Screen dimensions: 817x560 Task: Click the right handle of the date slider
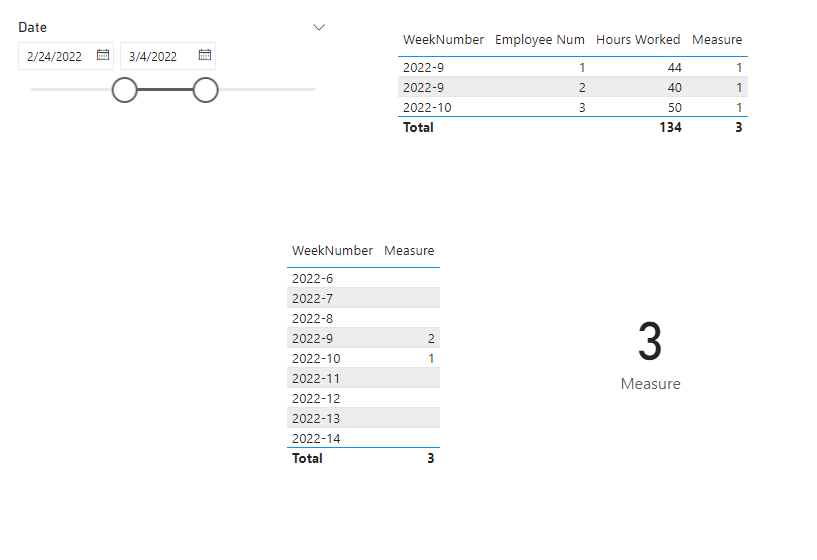pyautogui.click(x=205, y=90)
